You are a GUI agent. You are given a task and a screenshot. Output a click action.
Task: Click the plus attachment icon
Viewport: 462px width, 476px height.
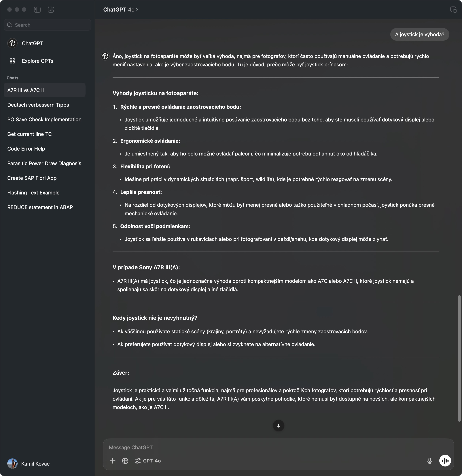pos(112,460)
